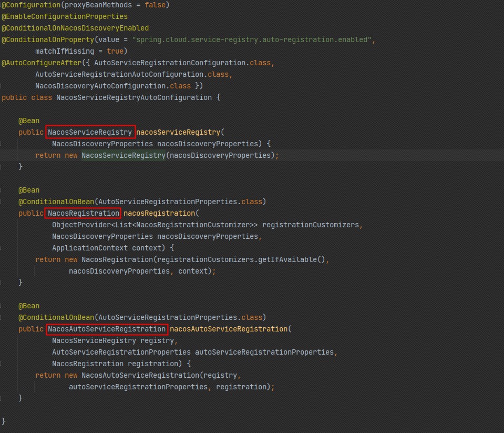Click the ObjectProvider type
The image size is (504, 433).
[x=81, y=225]
